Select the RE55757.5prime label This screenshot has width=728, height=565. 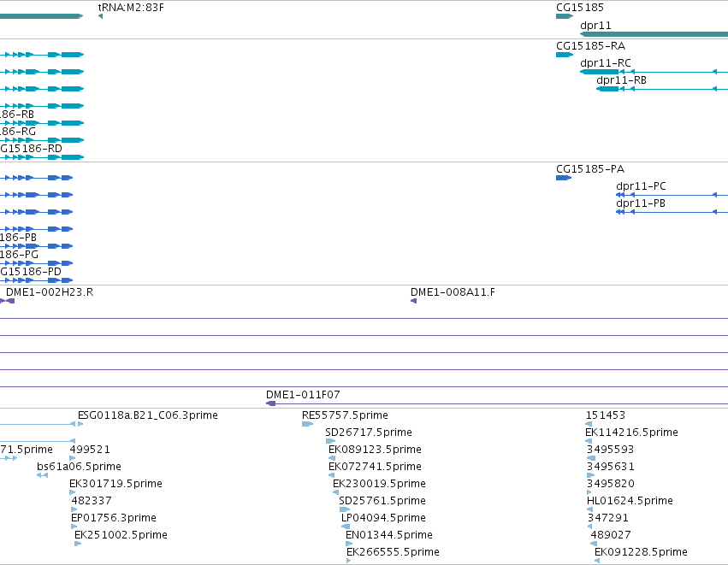click(345, 415)
